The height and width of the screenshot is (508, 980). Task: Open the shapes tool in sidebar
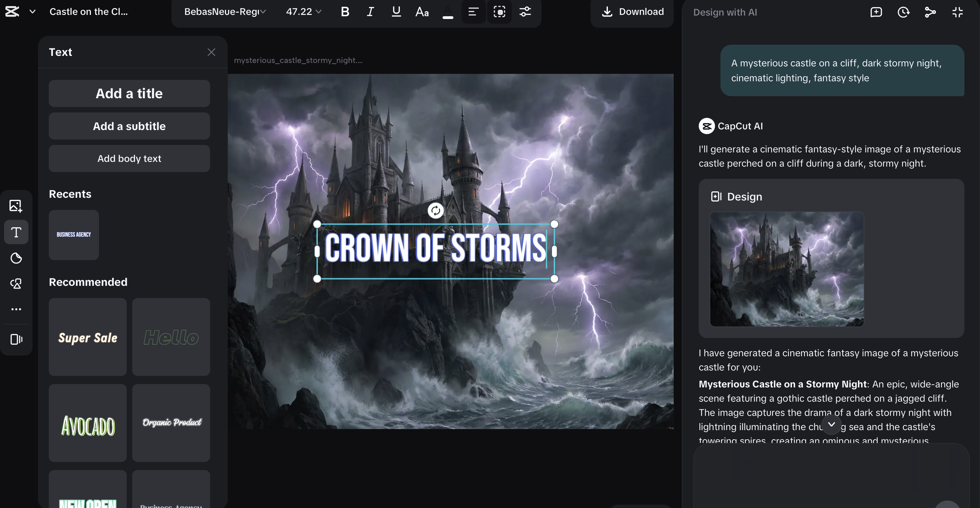[x=16, y=284]
